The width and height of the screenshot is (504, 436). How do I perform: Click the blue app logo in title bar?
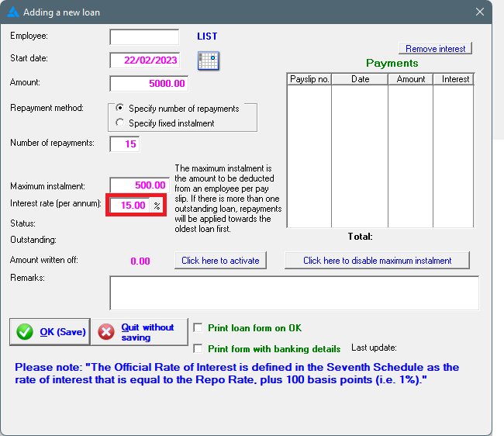[13, 12]
